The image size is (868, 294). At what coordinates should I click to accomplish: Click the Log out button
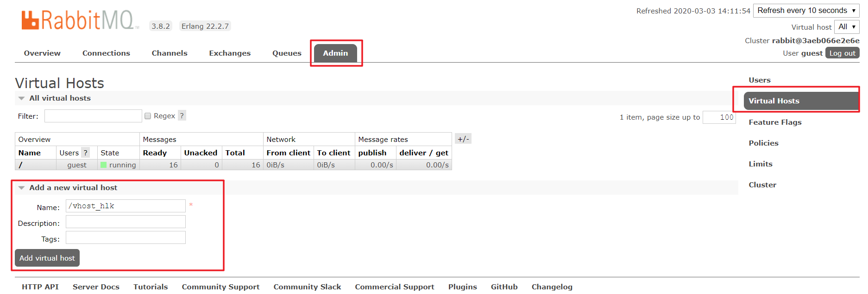(842, 53)
